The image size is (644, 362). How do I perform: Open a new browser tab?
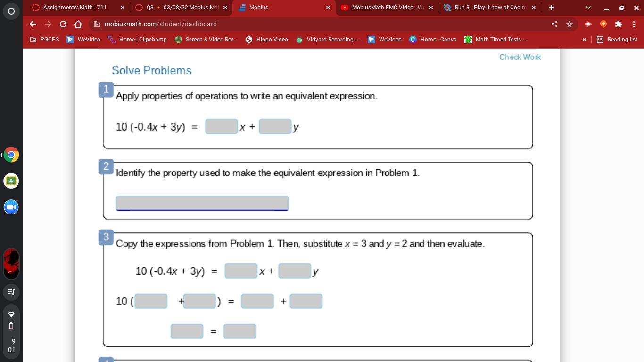pos(552,8)
